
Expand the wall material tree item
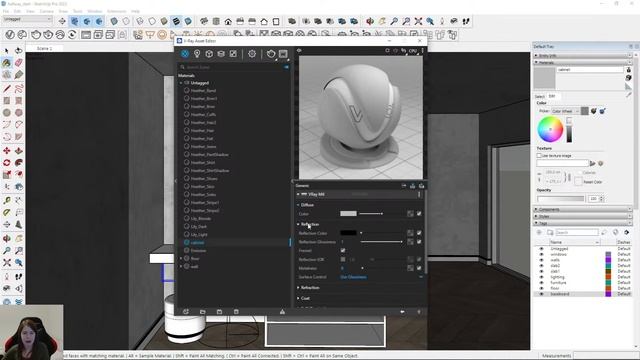click(181, 267)
